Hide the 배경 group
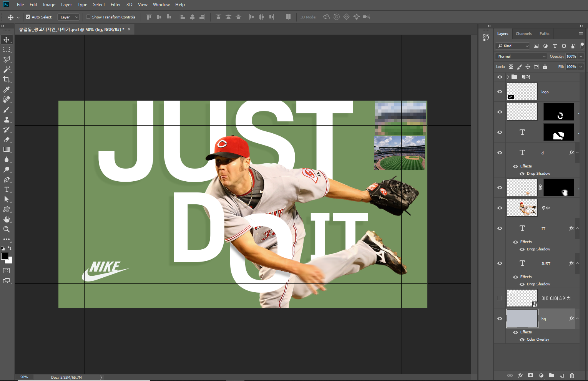This screenshot has width=588, height=381. [500, 77]
